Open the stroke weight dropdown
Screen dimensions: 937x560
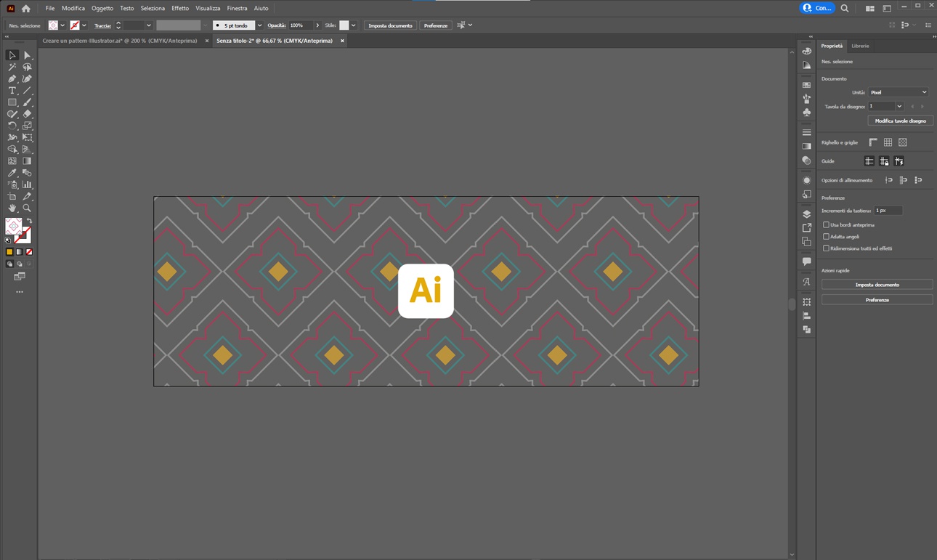(259, 25)
